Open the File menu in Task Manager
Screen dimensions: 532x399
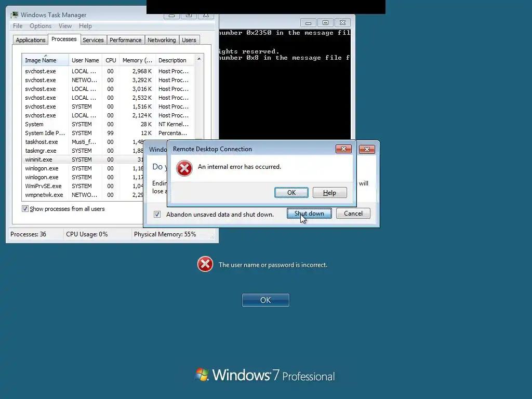18,26
